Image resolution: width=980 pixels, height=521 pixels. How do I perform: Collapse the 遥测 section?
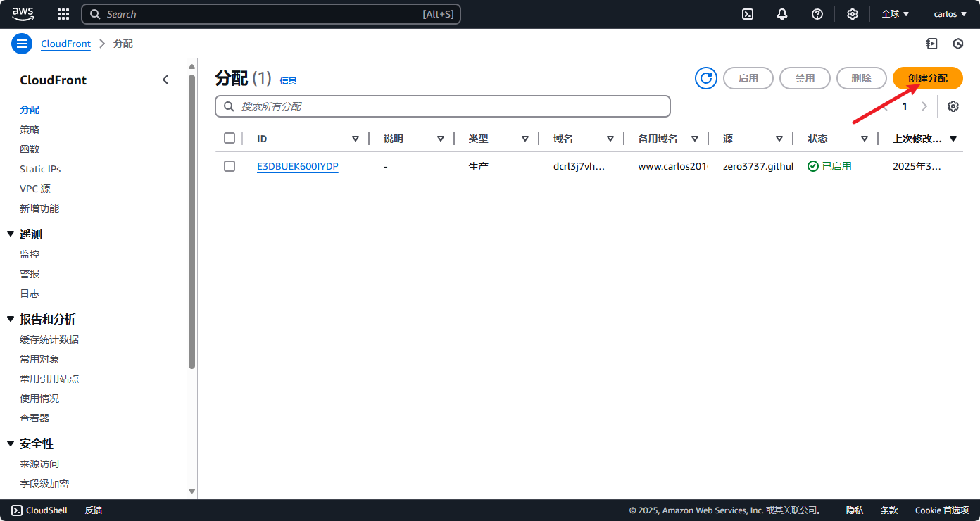[x=11, y=234]
